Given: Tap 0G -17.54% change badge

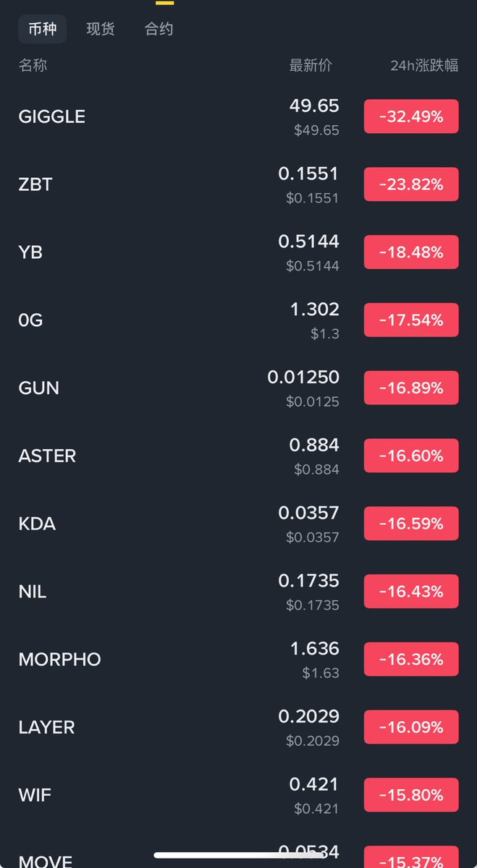Looking at the screenshot, I should tap(410, 320).
